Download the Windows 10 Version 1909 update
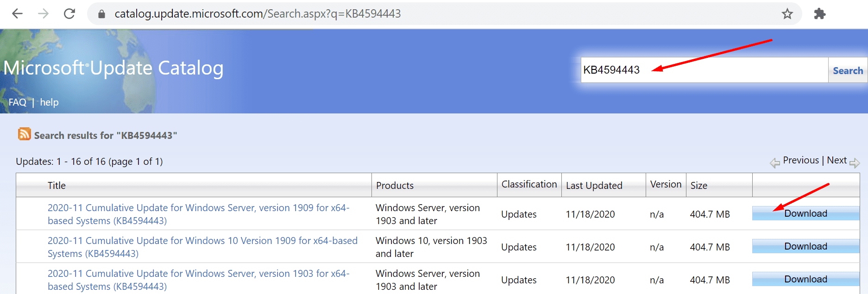Image resolution: width=868 pixels, height=294 pixels. click(805, 246)
